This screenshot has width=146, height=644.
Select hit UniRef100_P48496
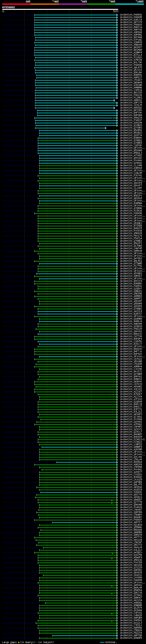point(131,214)
